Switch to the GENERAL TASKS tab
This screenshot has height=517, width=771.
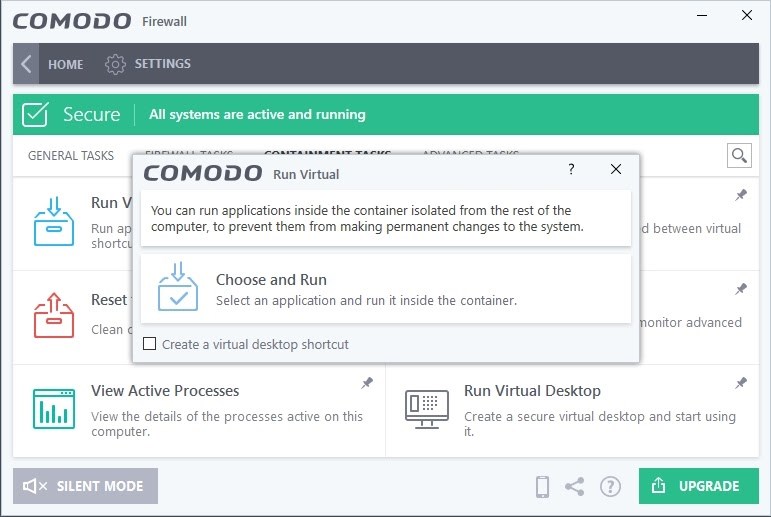click(x=71, y=155)
